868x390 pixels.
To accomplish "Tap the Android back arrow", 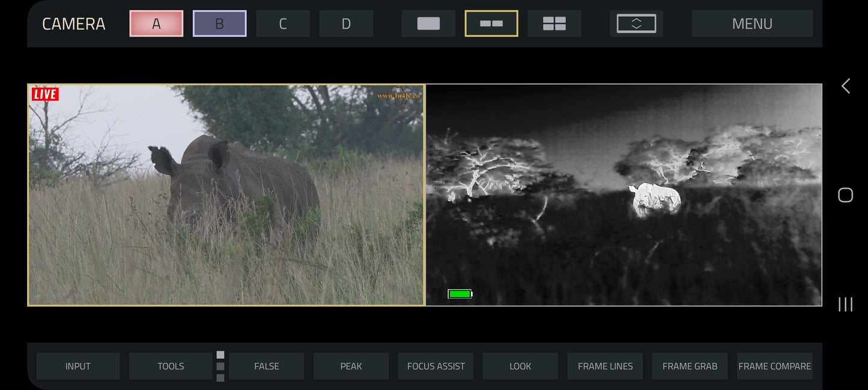I will tap(845, 86).
